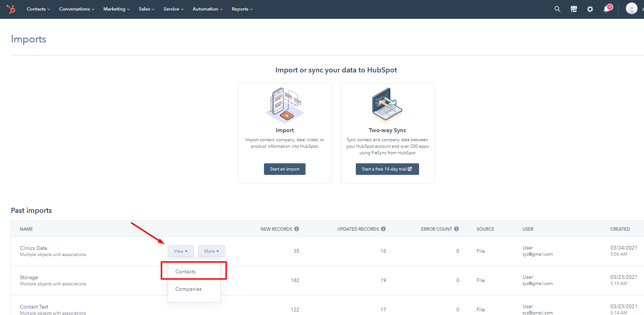
Task: Click the Two-way Sync illustration image
Action: pos(387,106)
